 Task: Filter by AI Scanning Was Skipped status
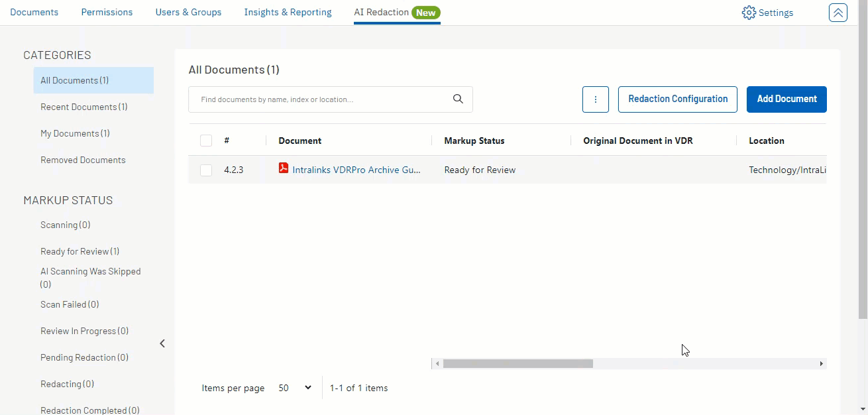tap(91, 278)
